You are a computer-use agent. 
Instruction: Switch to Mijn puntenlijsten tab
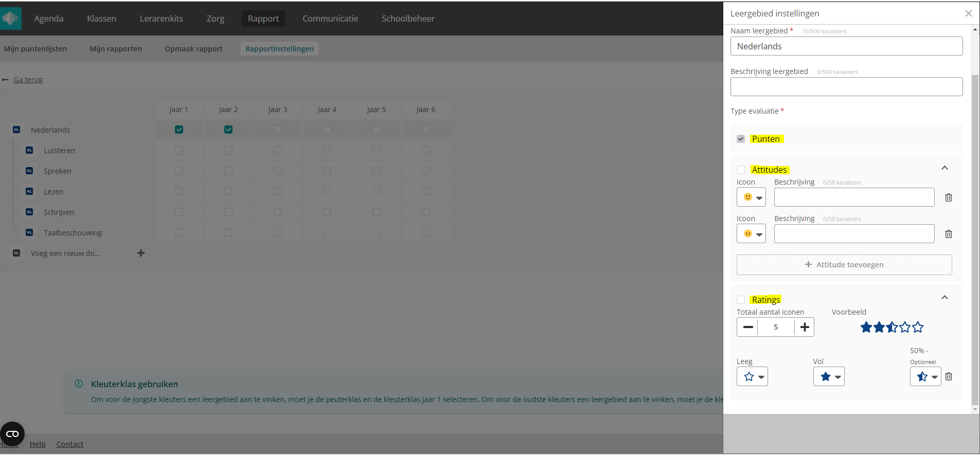35,49
